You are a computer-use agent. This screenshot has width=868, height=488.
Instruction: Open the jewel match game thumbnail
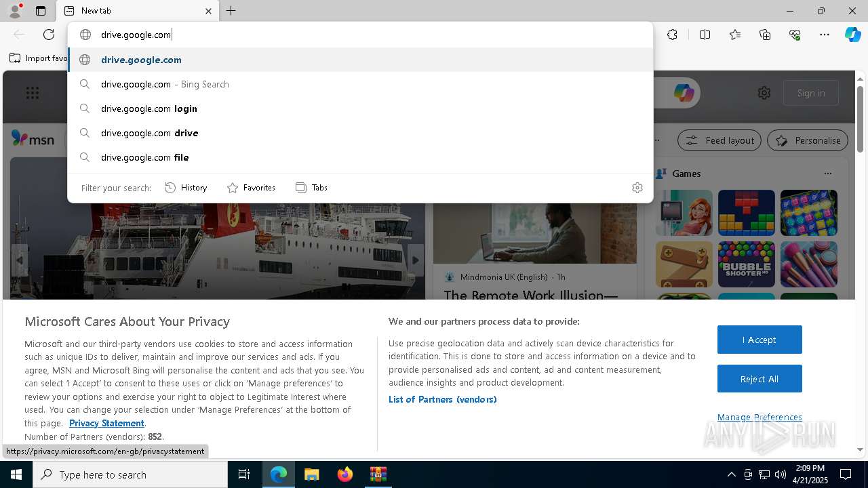[808, 213]
